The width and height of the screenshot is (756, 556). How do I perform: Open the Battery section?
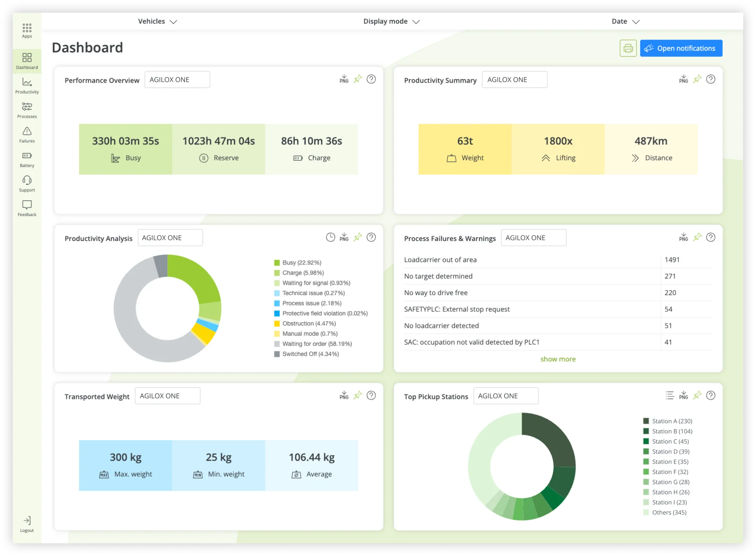click(27, 160)
